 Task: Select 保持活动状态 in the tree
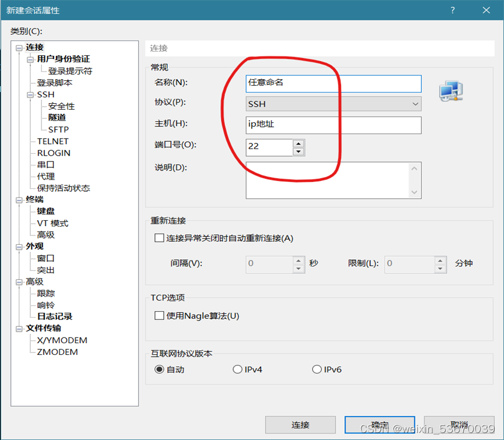click(x=64, y=188)
